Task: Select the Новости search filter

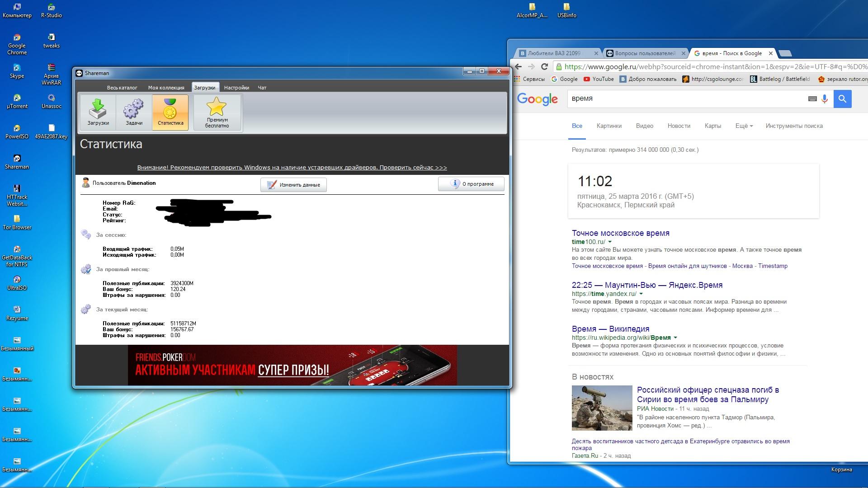Action: tap(679, 126)
